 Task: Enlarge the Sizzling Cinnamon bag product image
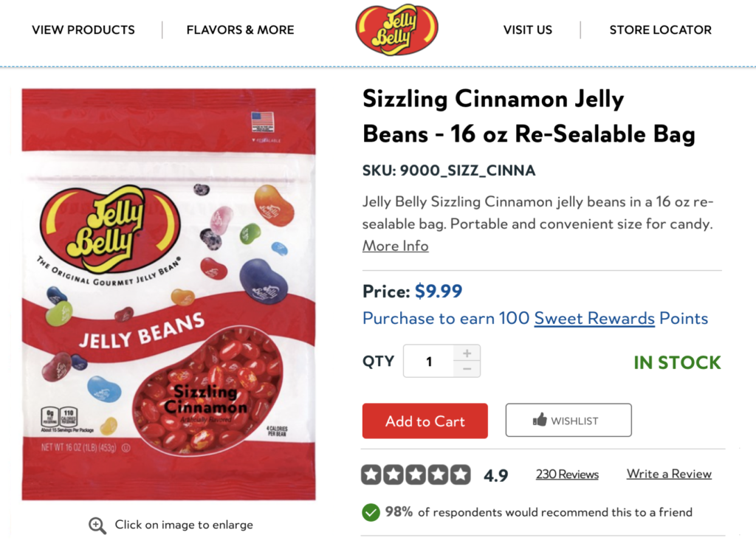168,294
